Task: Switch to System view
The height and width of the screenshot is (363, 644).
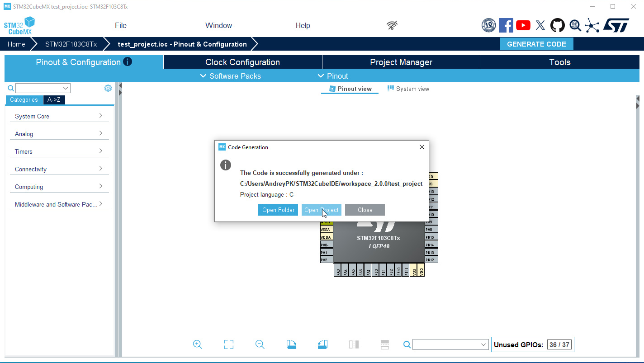Action: coord(408,89)
